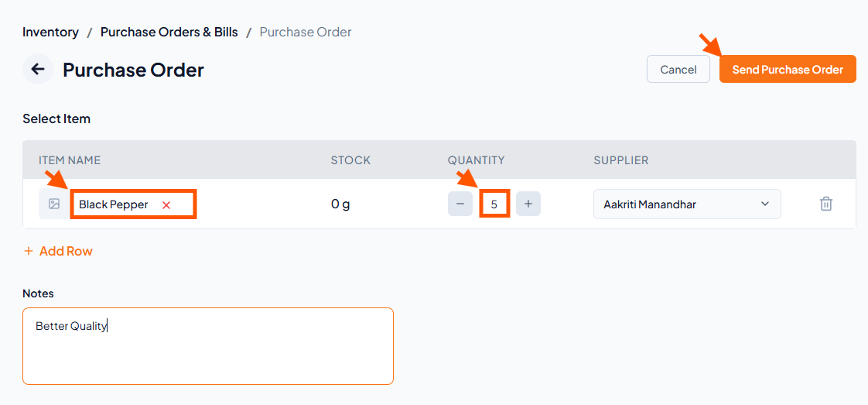Clear Black Pepper with the red X
Image resolution: width=868 pixels, height=405 pixels.
[x=166, y=205]
